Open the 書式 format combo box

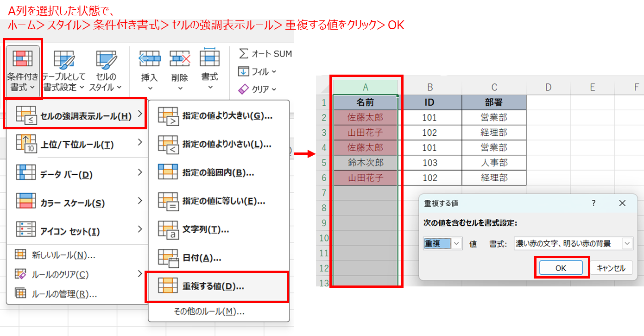573,244
